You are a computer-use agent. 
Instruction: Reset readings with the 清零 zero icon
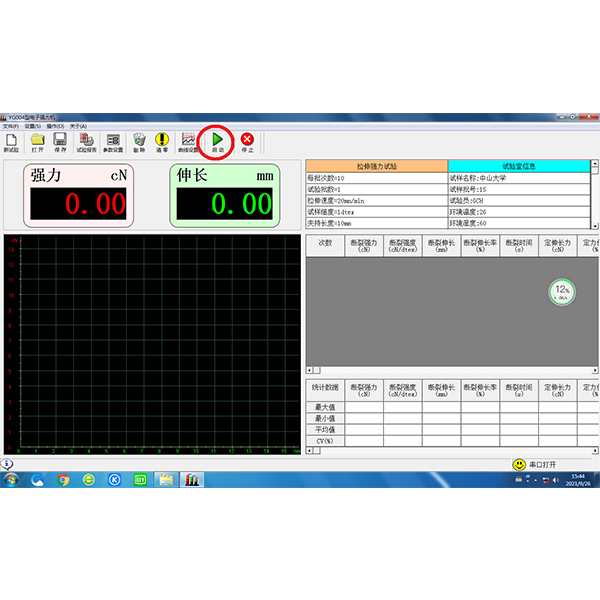(162, 142)
